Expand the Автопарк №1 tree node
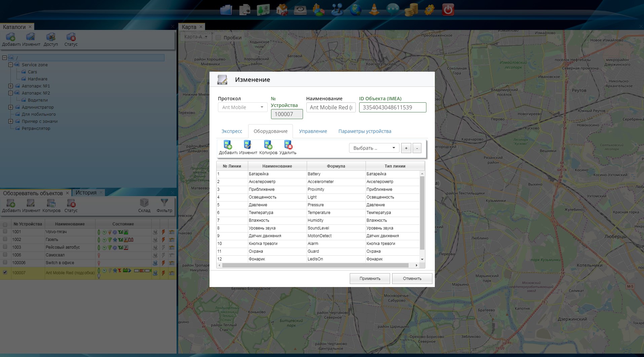The height and width of the screenshot is (357, 644). [x=11, y=86]
